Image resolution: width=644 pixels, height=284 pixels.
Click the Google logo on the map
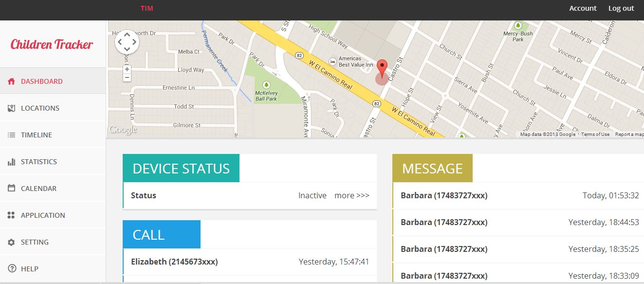(123, 130)
